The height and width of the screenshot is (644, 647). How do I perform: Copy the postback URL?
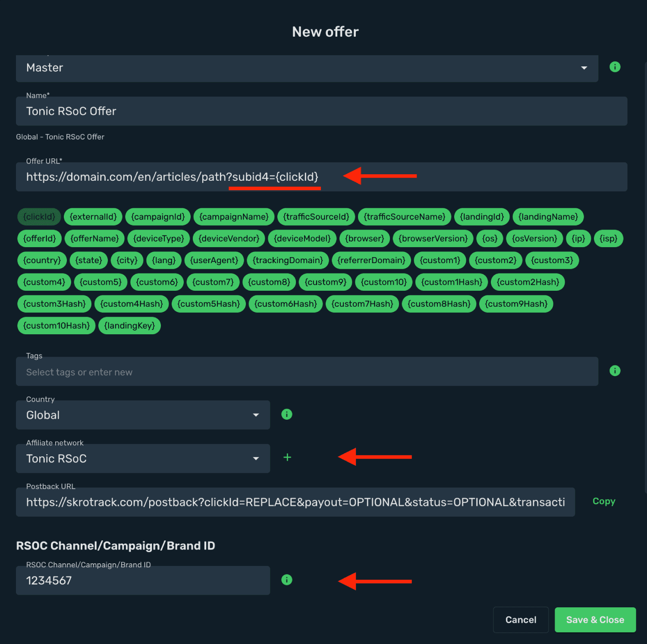click(604, 501)
